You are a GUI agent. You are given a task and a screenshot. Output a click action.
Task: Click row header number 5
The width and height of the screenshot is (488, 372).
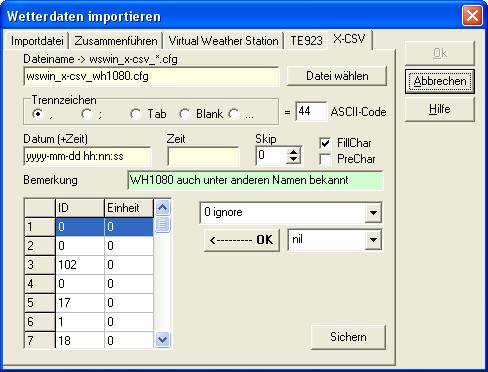[40, 303]
